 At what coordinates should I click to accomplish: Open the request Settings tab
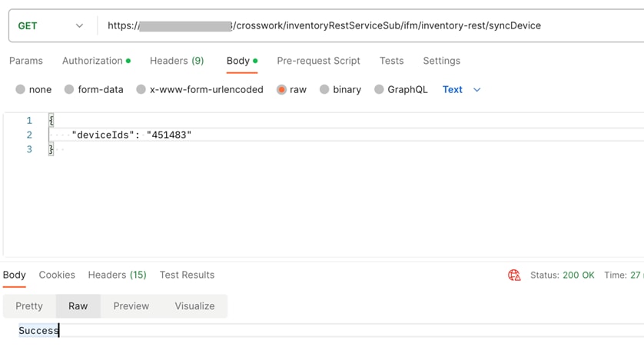click(441, 61)
